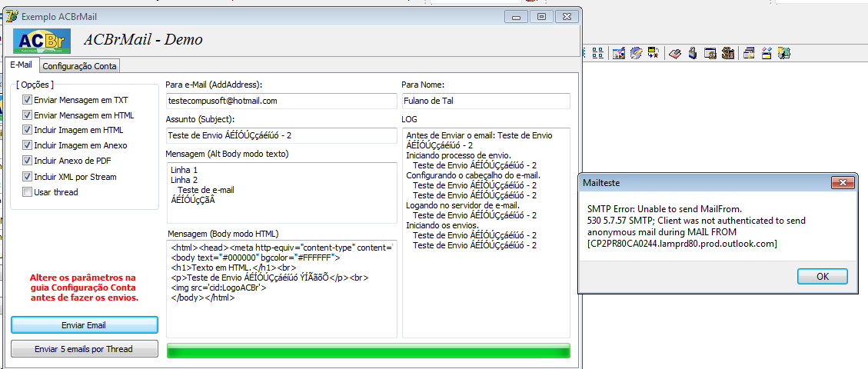Click the LOG output text box

coord(485,233)
